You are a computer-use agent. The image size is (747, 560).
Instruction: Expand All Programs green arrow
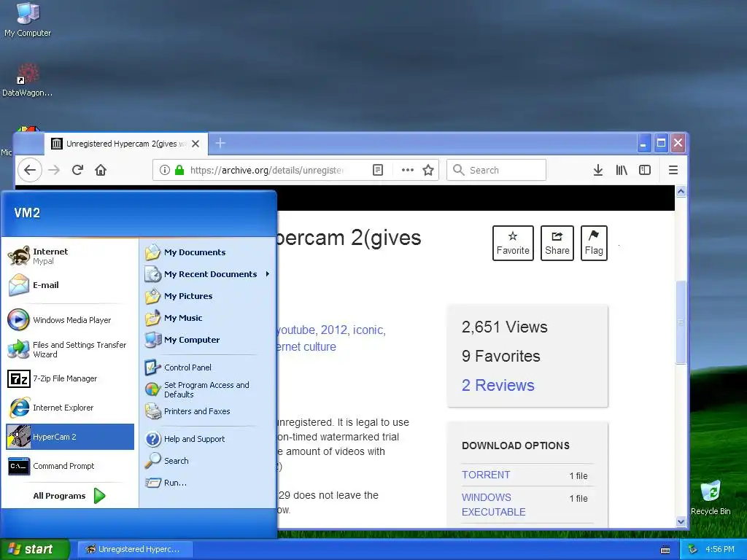coord(99,496)
